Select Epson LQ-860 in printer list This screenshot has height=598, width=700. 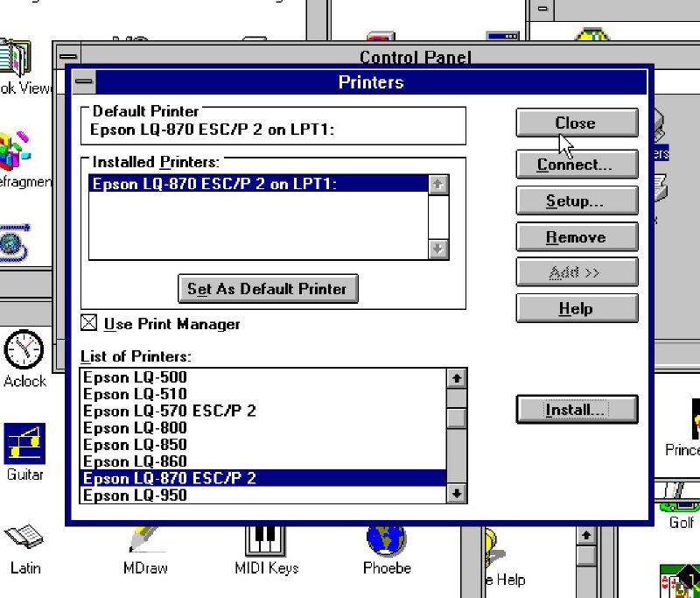click(263, 461)
